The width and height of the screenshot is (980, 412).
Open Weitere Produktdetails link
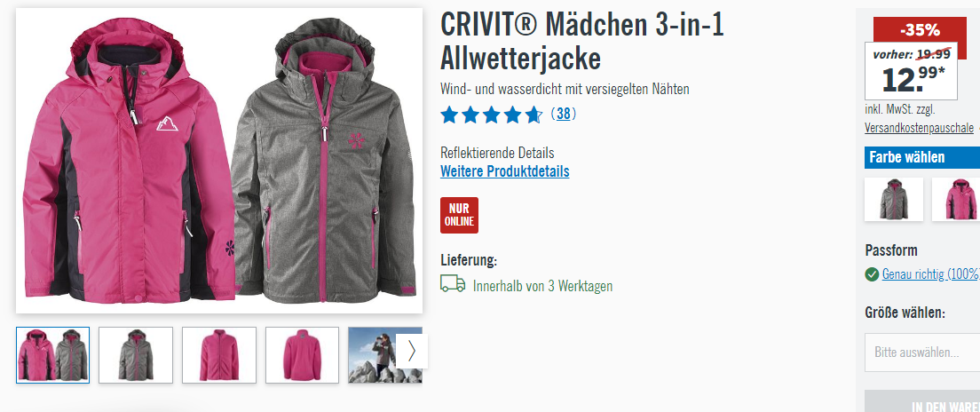505,171
